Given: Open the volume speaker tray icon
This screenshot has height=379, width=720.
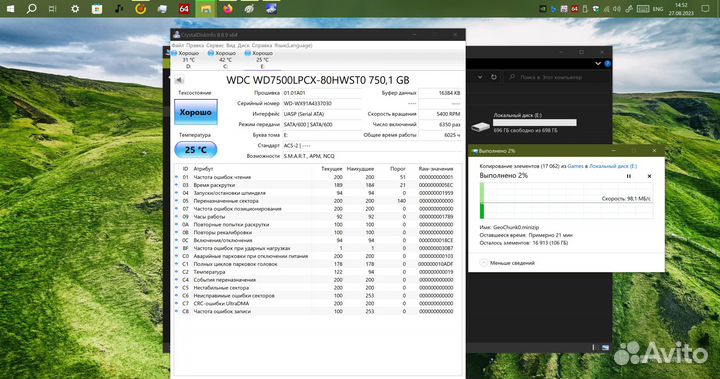Looking at the screenshot, I should [x=617, y=9].
